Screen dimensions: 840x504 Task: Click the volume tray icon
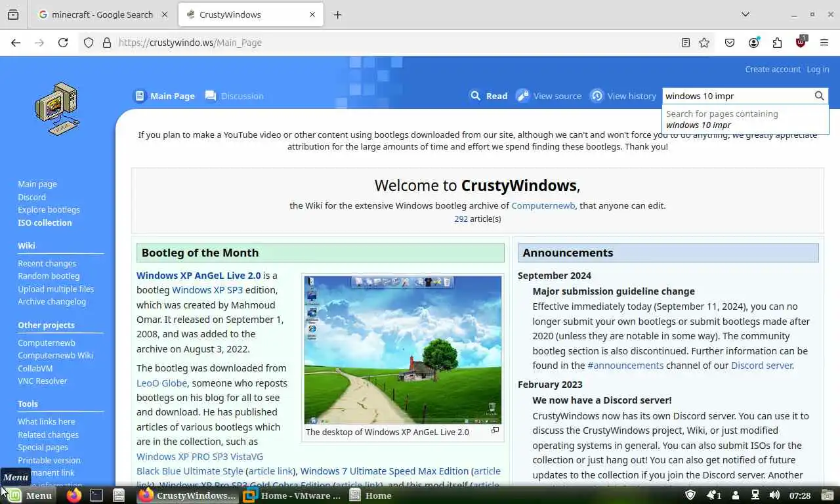(x=774, y=495)
